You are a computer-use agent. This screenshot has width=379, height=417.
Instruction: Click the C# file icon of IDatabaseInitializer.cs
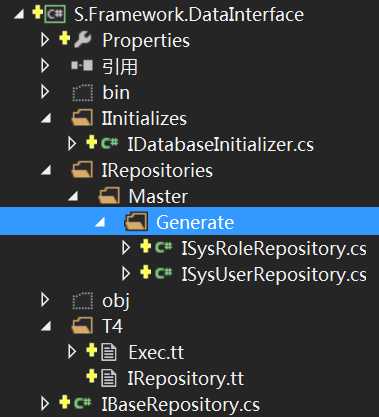110,144
